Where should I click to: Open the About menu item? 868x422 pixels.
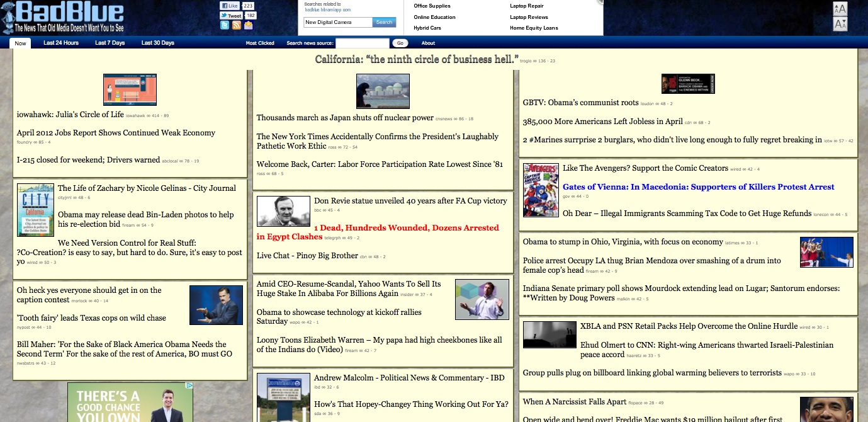428,43
